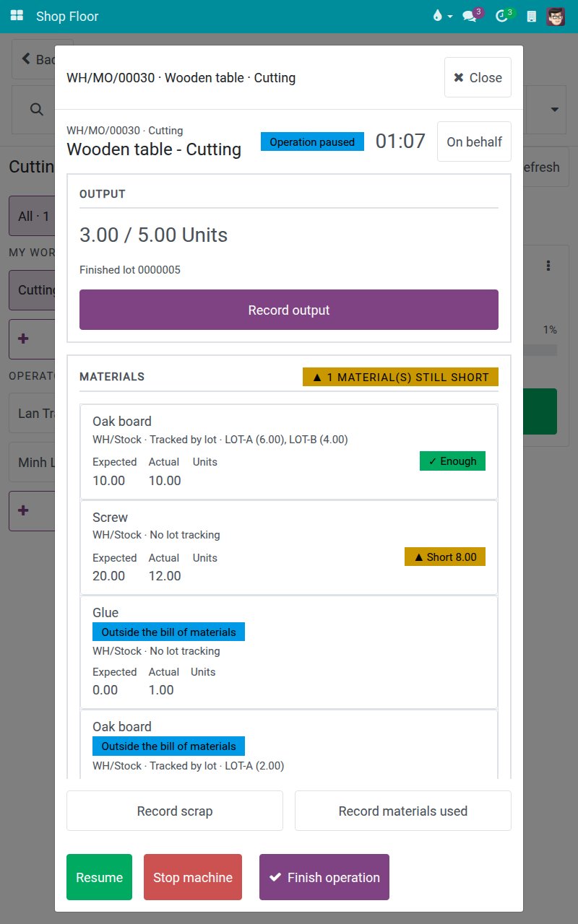Click the building company switcher icon
Screen dimensions: 578x924
click(x=532, y=16)
